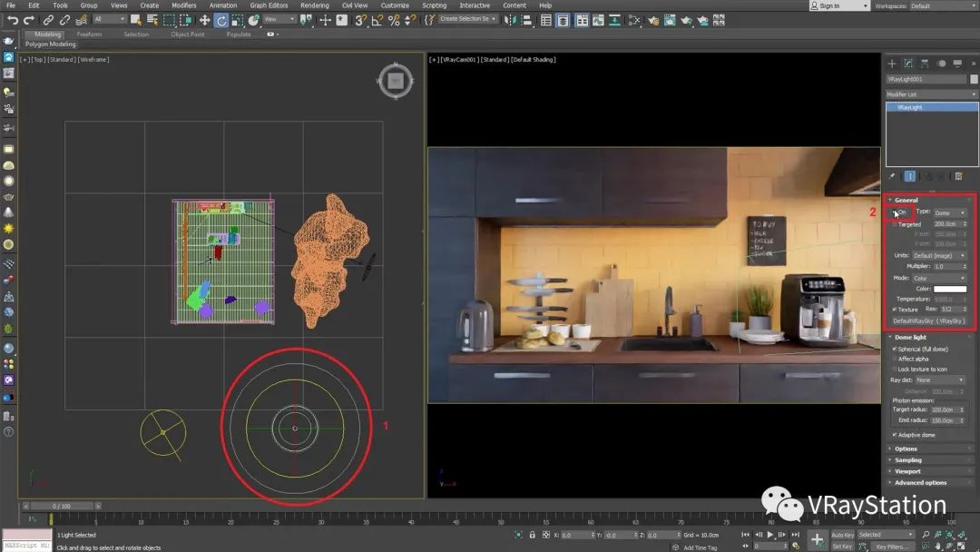This screenshot has height=552, width=980.
Task: Open the Modify panel tab icon
Action: point(908,64)
